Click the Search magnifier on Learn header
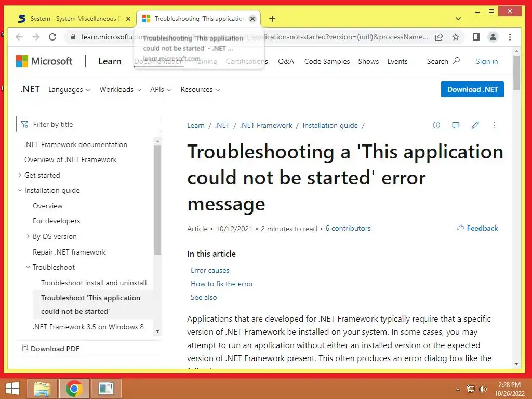 click(x=456, y=61)
